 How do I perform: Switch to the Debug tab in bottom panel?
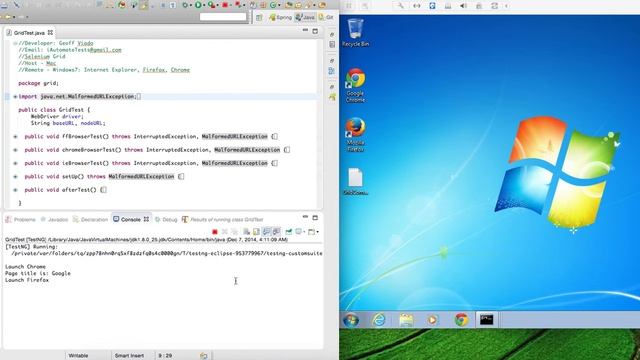(166, 220)
